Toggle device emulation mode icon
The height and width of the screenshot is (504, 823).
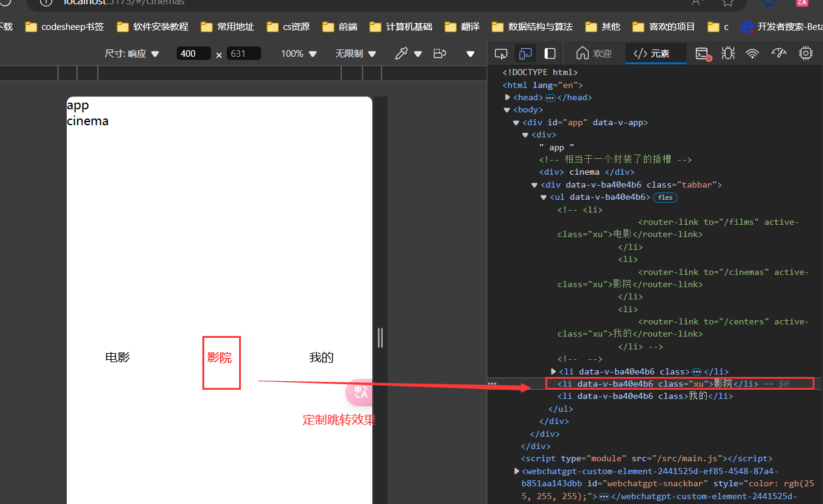tap(526, 54)
